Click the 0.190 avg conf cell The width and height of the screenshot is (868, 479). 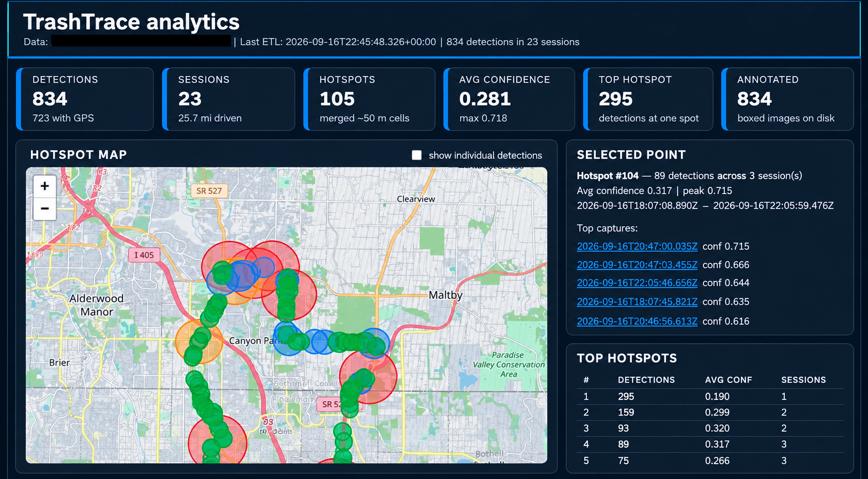coord(717,396)
